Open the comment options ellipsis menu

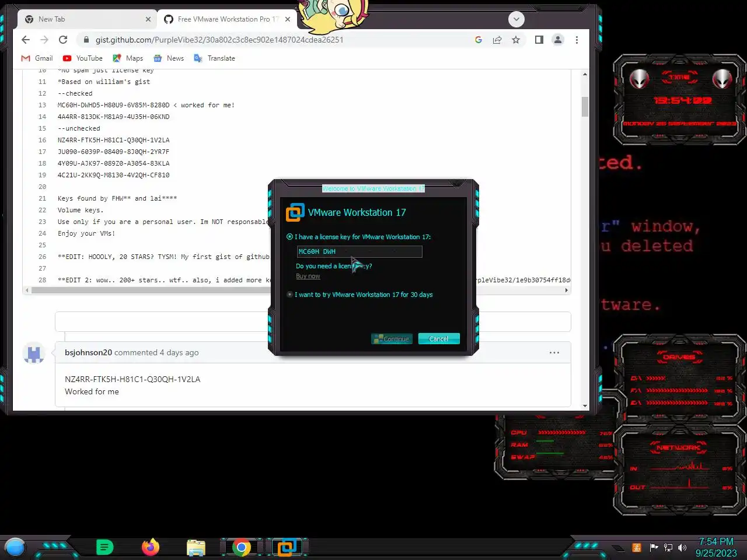[x=554, y=352]
